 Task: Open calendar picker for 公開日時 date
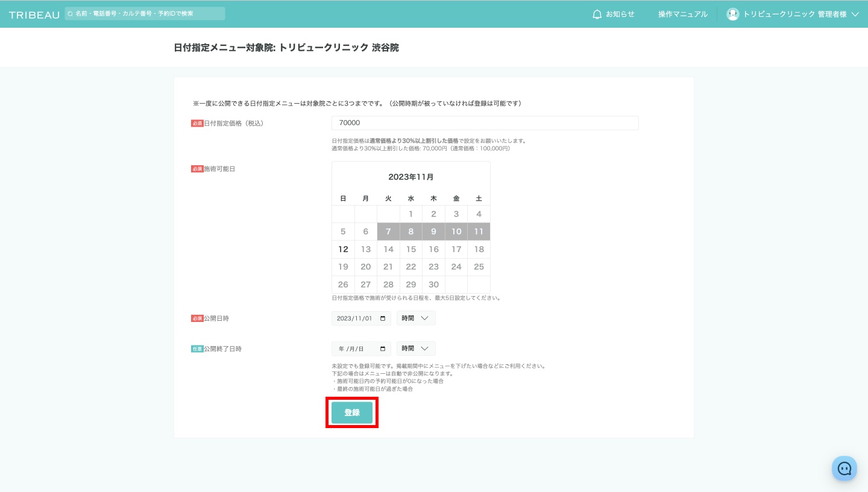383,318
